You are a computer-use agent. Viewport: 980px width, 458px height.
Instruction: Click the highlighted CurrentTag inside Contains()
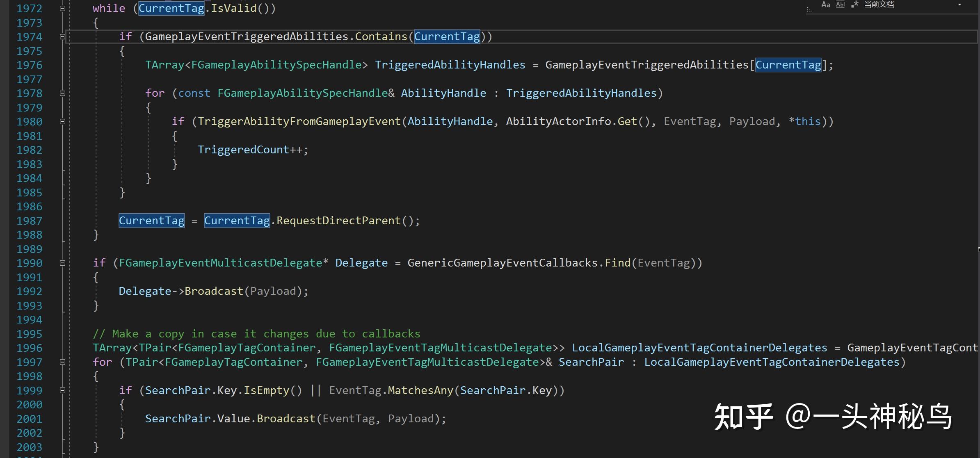(x=447, y=36)
